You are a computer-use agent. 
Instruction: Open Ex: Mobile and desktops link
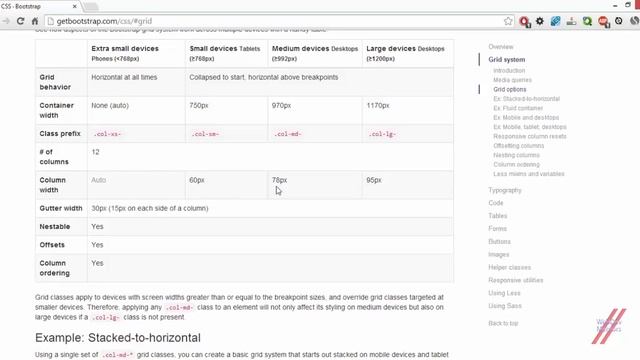point(526,118)
